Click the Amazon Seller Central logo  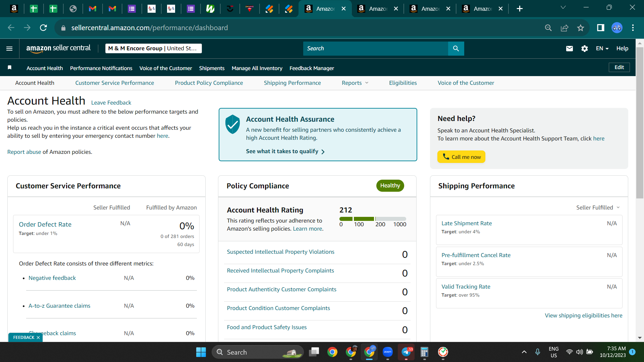(x=58, y=49)
